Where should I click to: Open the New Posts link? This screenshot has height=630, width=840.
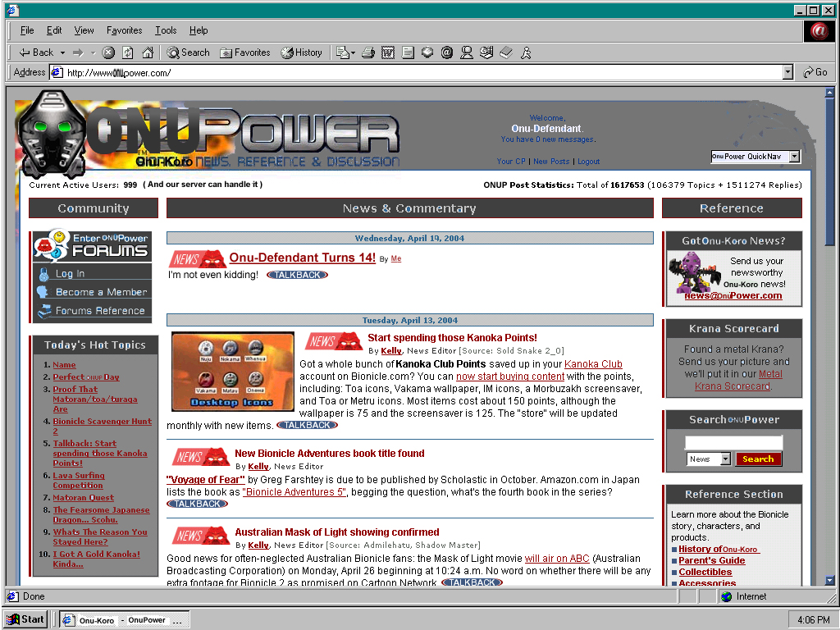551,162
